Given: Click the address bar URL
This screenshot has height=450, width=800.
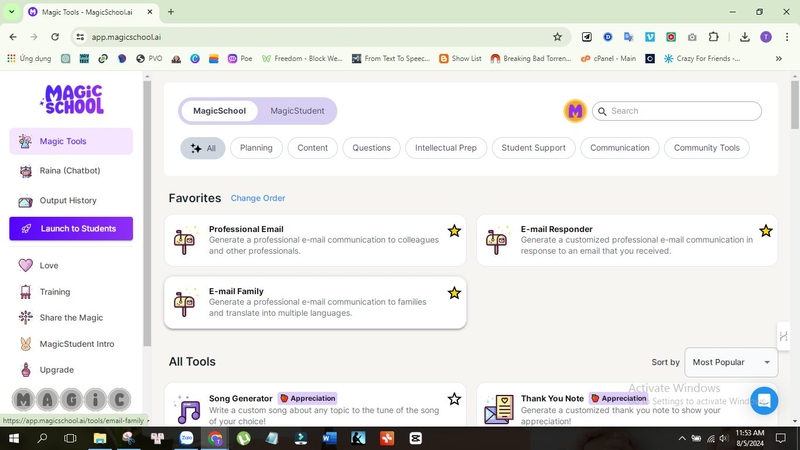Looking at the screenshot, I should pyautogui.click(x=127, y=37).
